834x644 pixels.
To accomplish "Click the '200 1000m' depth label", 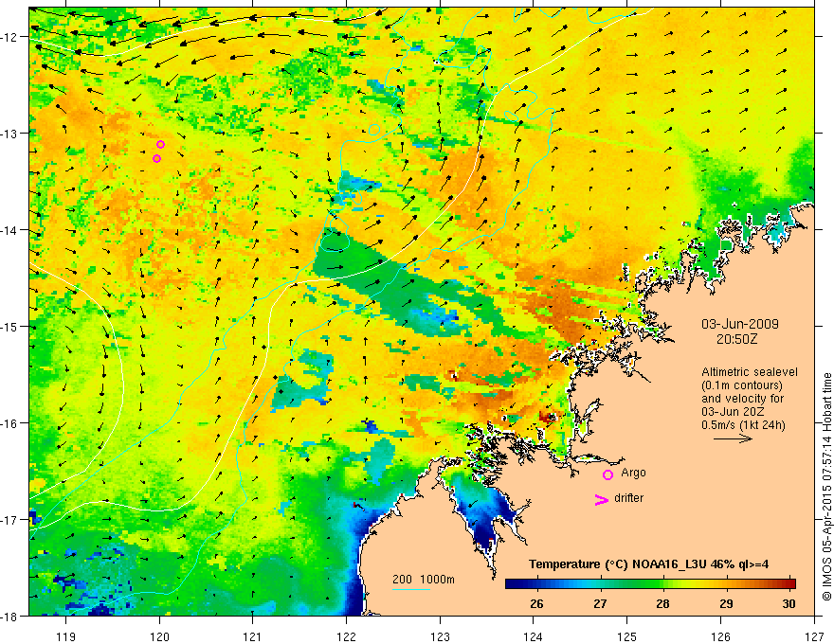I will click(x=424, y=580).
